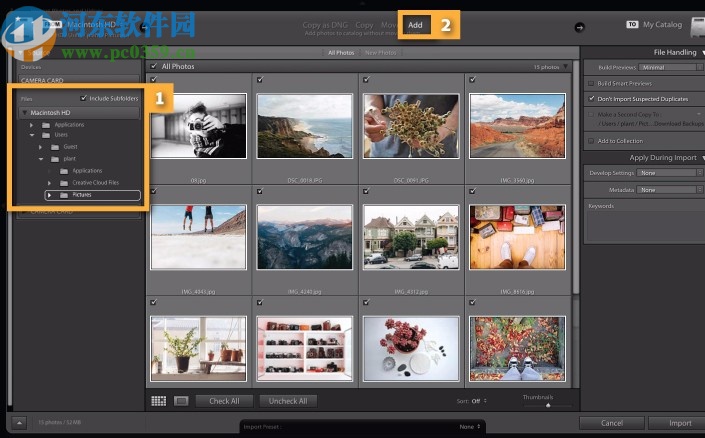Click the photo grid vertical scrollbar
This screenshot has height=438, width=705.
[576, 180]
